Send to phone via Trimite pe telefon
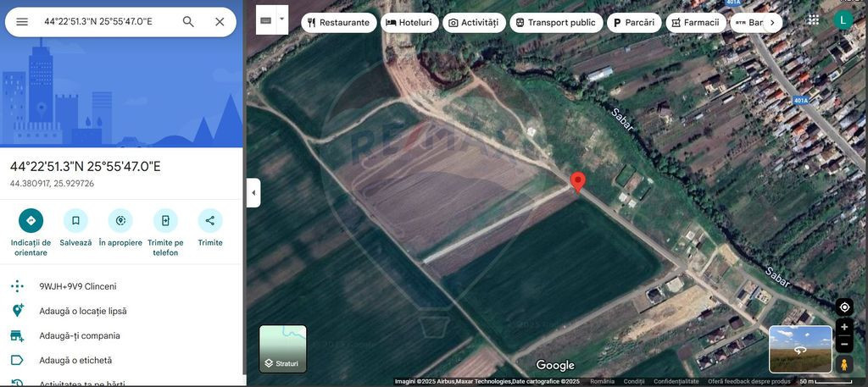The width and height of the screenshot is (868, 387). coord(165,221)
